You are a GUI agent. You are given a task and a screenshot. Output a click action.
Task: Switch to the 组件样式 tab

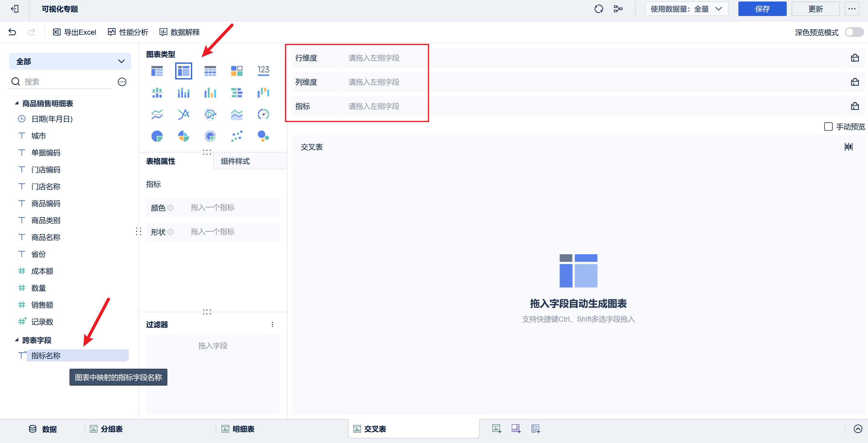click(x=235, y=161)
